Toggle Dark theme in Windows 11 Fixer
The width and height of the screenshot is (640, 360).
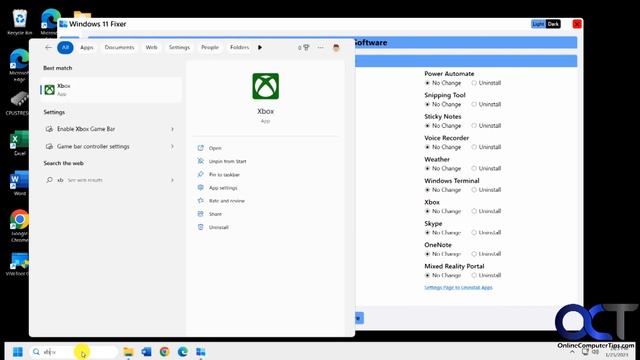click(553, 24)
